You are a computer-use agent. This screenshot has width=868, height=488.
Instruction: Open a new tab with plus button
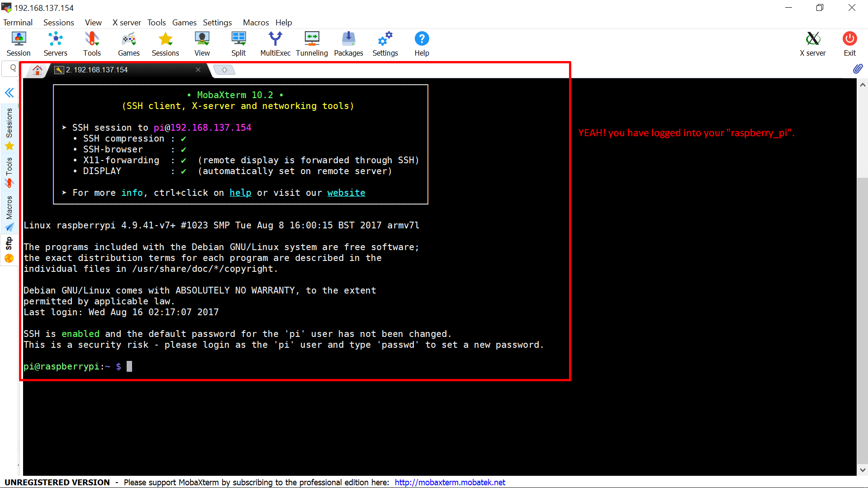tap(224, 70)
